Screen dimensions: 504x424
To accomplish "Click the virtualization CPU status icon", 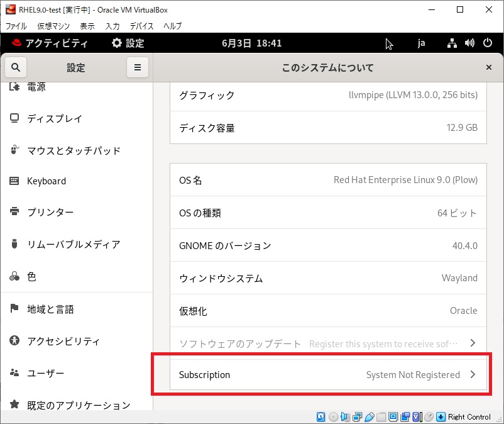I will pos(417,417).
